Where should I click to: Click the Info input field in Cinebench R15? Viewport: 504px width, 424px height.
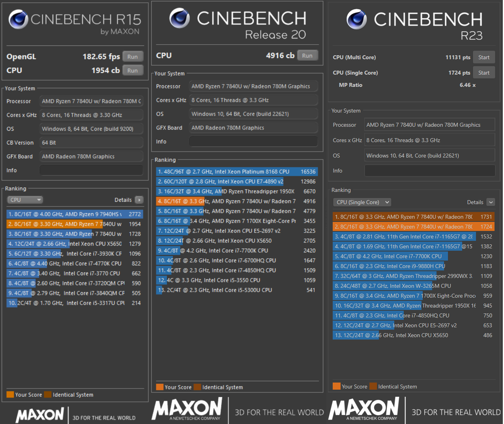[x=91, y=170]
